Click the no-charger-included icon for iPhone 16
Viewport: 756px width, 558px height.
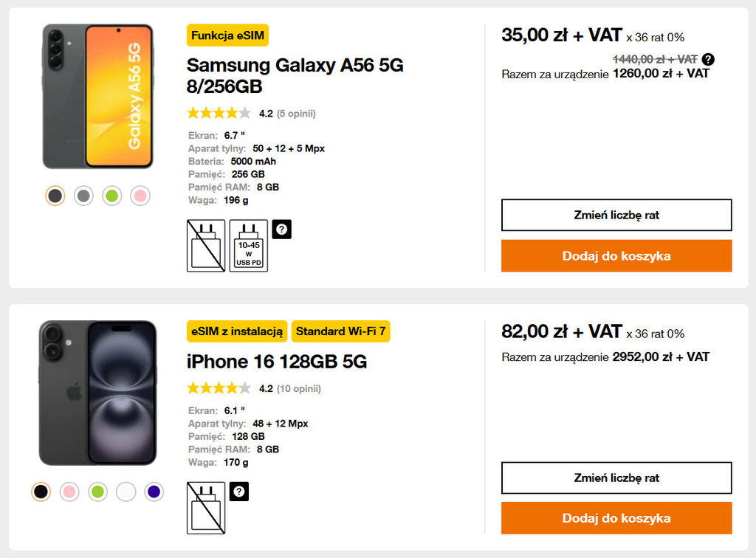206,508
